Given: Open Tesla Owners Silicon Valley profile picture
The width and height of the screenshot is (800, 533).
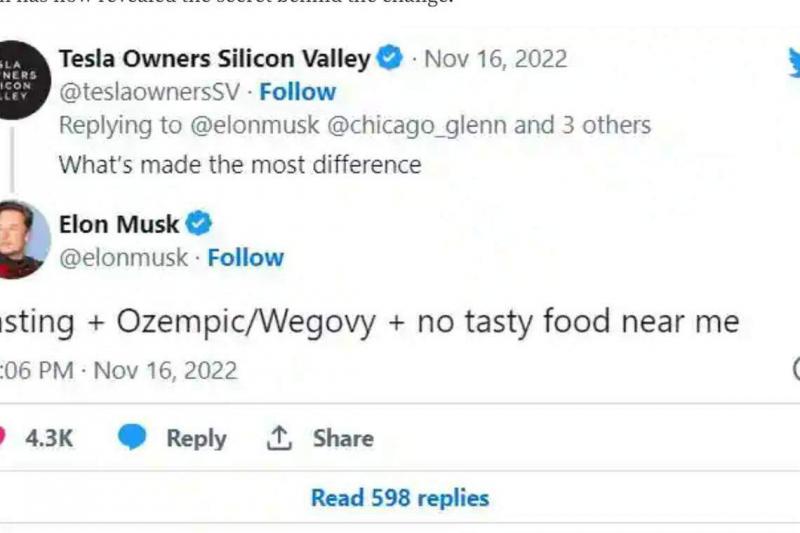Looking at the screenshot, I should pos(22,80).
